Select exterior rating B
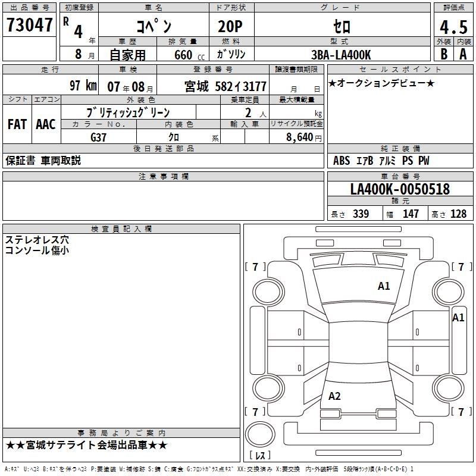Image resolution: width=476 pixels, height=476 pixels. point(444,54)
